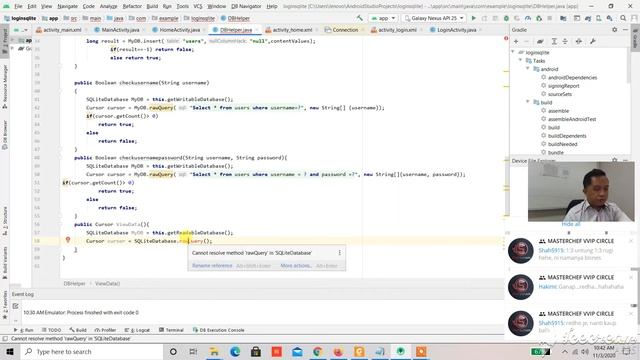This screenshot has height=360, width=640.
Task: Select signingReport Gradle task
Action: (563, 86)
